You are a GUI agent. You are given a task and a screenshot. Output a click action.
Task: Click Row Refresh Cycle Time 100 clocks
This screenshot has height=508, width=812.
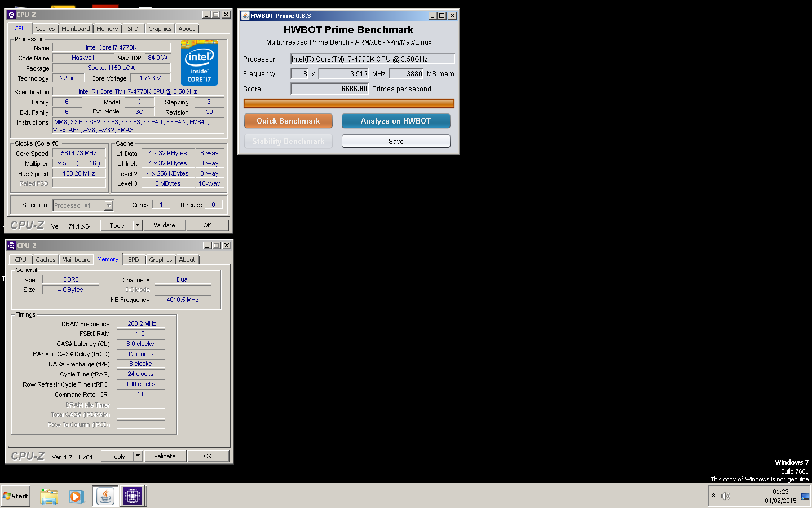(140, 384)
